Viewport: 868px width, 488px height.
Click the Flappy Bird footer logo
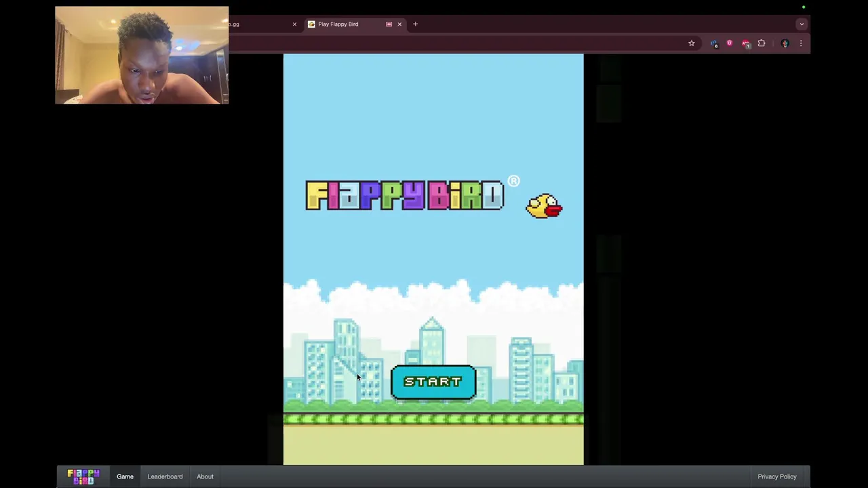(83, 476)
